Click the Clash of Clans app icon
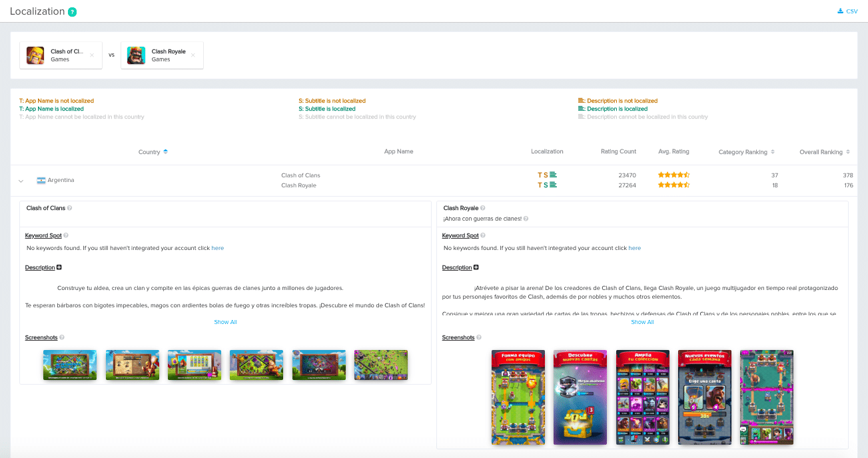Image resolution: width=868 pixels, height=458 pixels. click(x=35, y=55)
